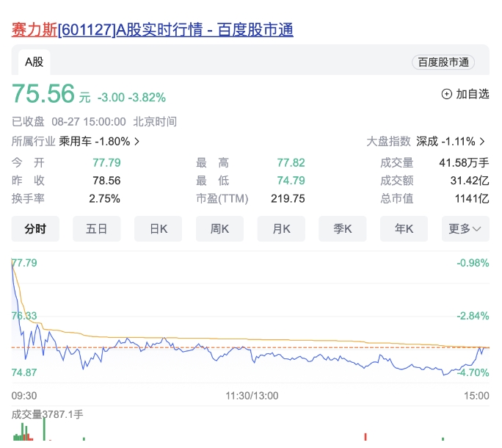Switch to 日K chart tab

(158, 229)
